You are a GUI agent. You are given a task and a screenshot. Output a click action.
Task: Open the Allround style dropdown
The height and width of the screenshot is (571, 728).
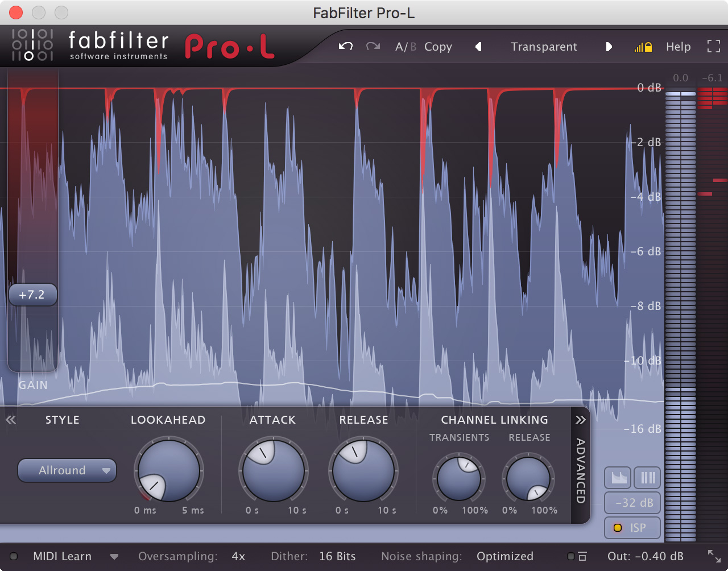coord(67,470)
